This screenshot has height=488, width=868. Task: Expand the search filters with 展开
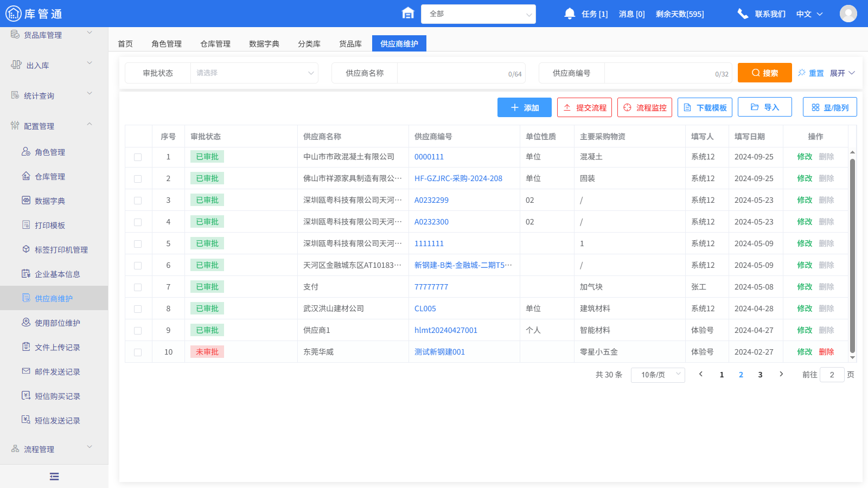842,73
